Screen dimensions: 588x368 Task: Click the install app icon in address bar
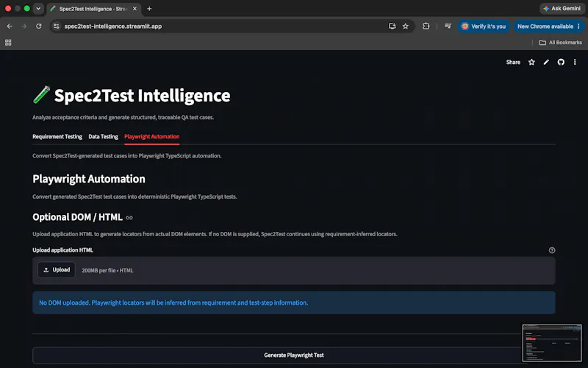392,26
